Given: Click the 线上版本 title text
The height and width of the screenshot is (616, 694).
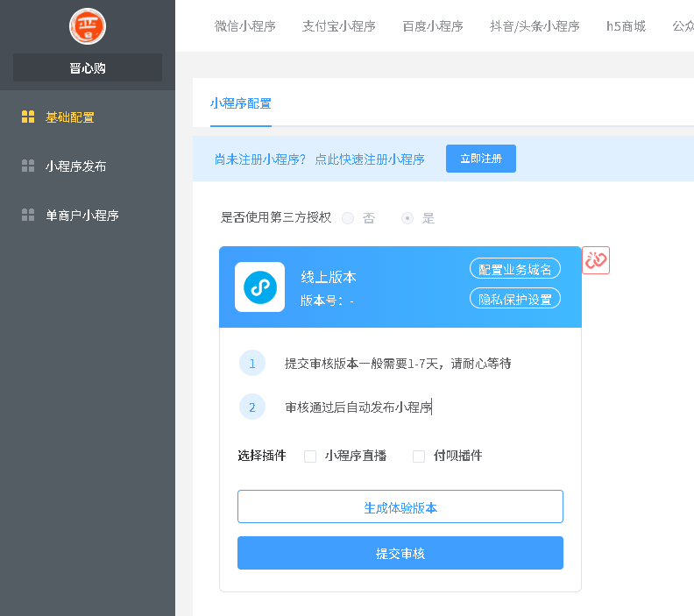Looking at the screenshot, I should coord(329,277).
